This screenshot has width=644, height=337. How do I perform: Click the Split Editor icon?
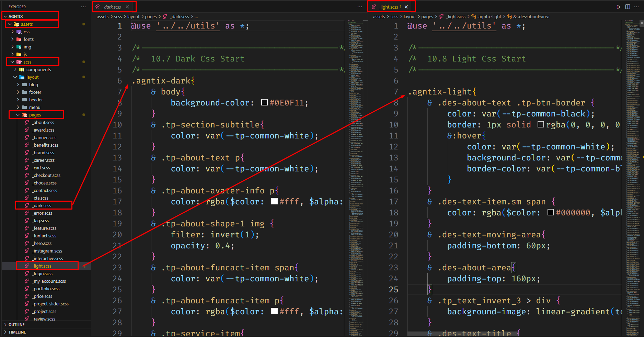pos(628,7)
